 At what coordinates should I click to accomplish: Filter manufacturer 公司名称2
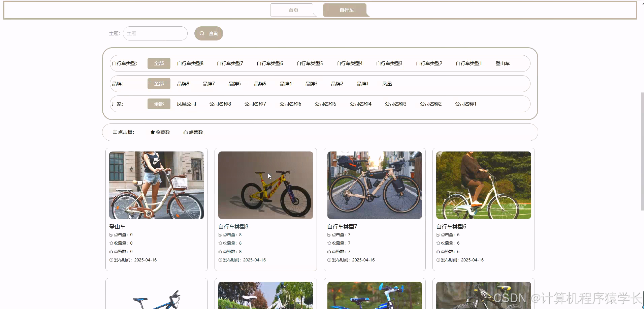pos(430,104)
